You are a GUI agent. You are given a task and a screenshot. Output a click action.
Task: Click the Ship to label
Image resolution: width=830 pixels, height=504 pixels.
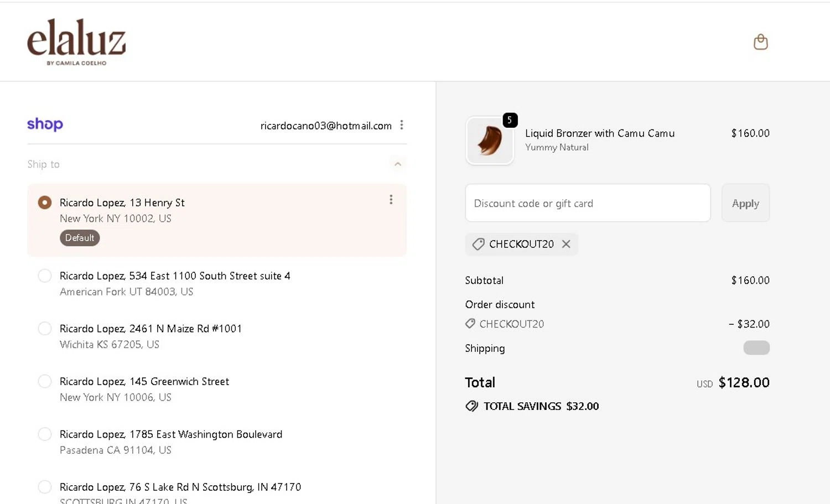point(43,164)
